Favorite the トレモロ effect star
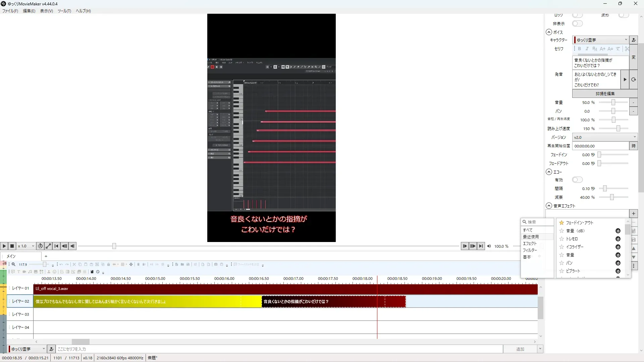This screenshot has width=644, height=362. click(x=561, y=239)
